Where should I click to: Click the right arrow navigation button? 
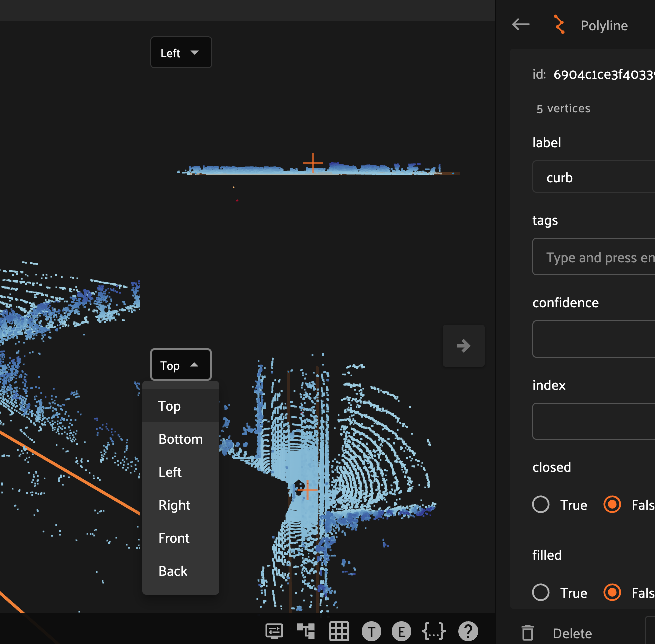point(463,345)
